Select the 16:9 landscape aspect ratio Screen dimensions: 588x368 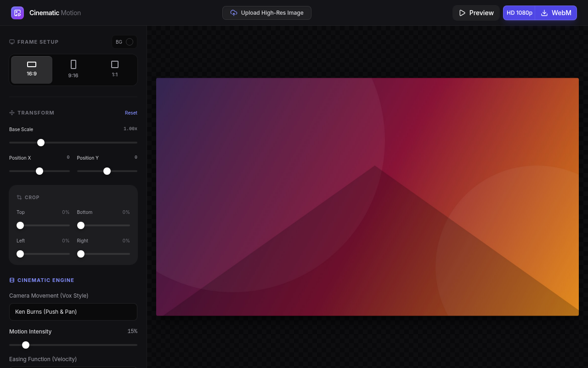point(32,69)
